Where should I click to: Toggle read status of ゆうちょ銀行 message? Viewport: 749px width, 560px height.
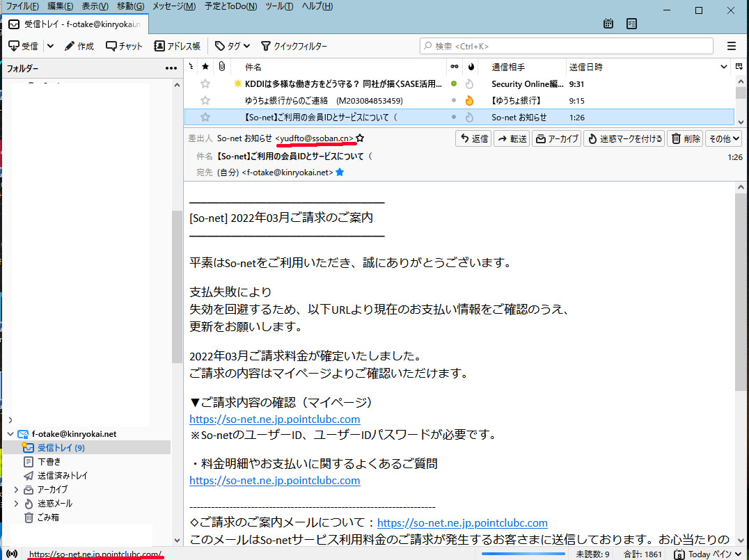[x=454, y=100]
